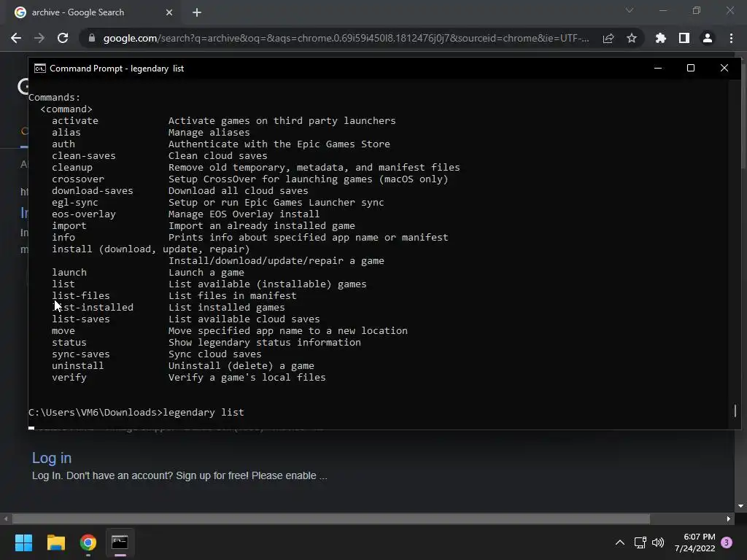Click the 'status' command text
The width and height of the screenshot is (747, 560).
[x=69, y=343]
